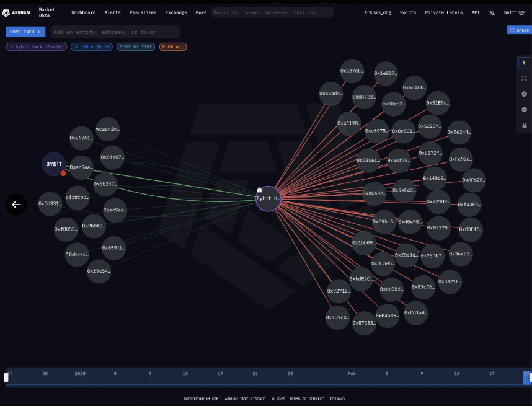Open the Visualizer tab
The height and width of the screenshot is (406, 532).
[x=143, y=12]
